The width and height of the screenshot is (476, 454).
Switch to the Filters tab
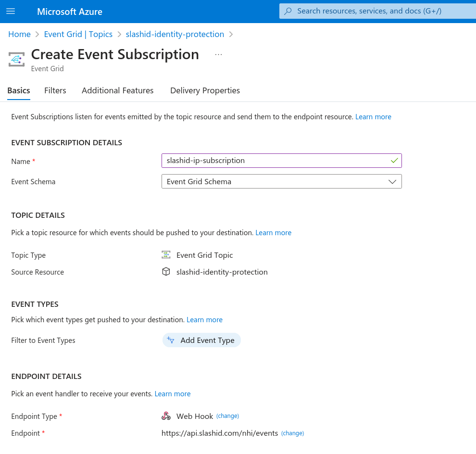coord(55,90)
